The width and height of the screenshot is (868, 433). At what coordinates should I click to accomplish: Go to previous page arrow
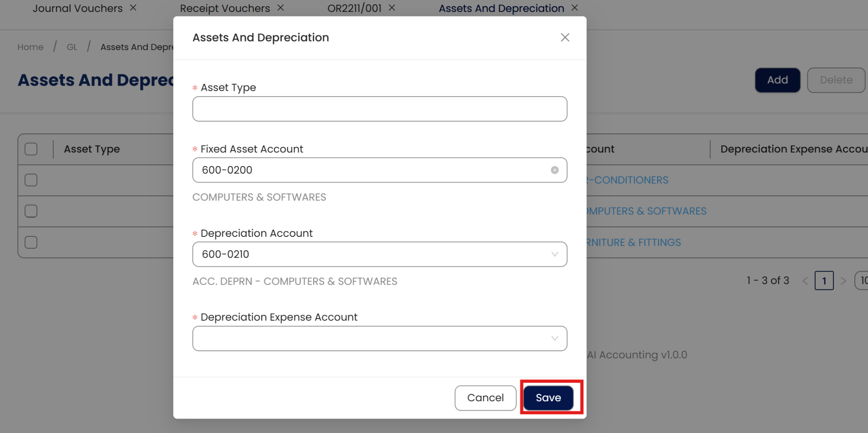[805, 280]
